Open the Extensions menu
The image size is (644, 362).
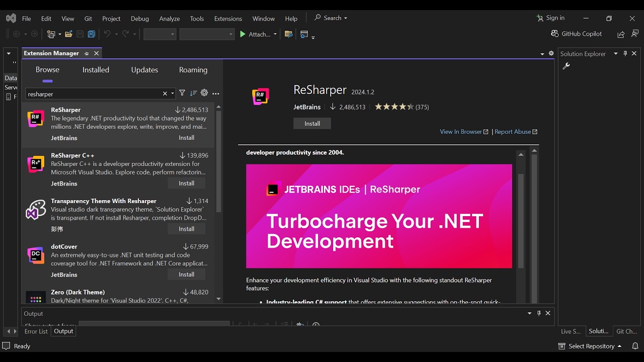click(x=228, y=19)
